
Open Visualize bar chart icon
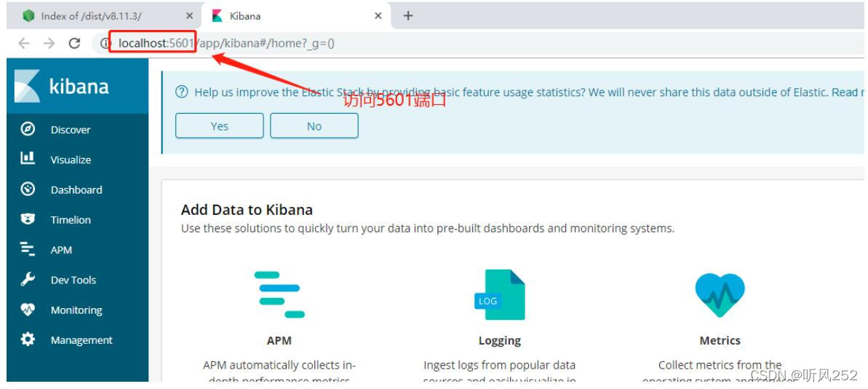(x=28, y=159)
